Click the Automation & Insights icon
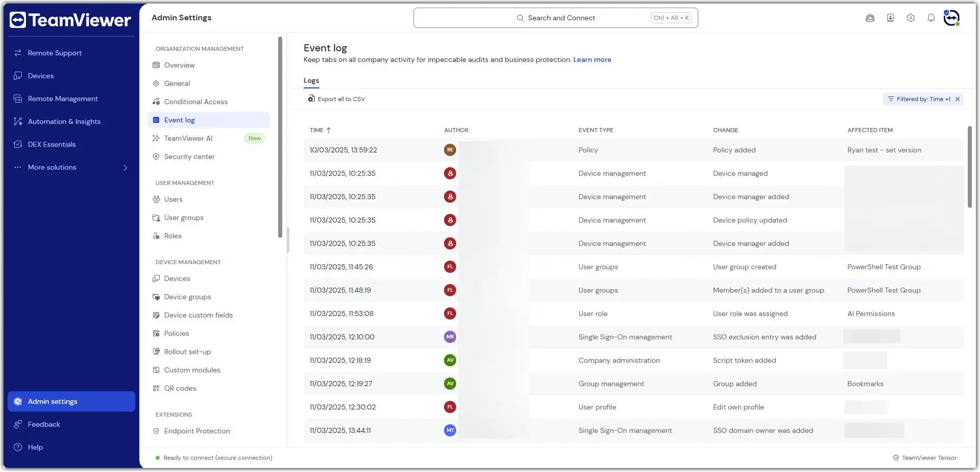This screenshot has height=472, width=980. 18,121
